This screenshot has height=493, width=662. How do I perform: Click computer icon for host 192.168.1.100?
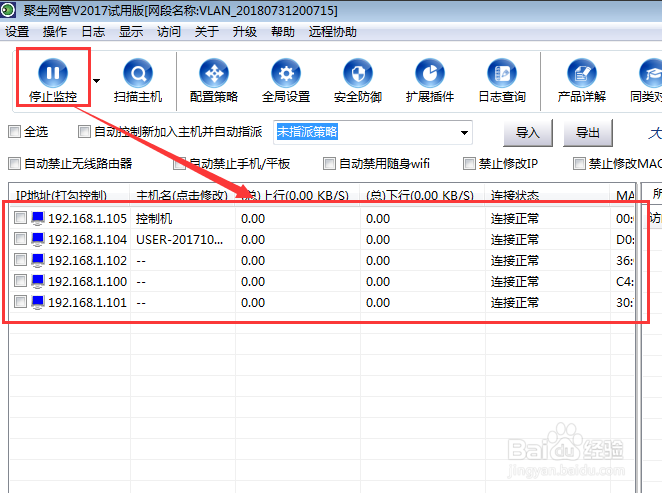coord(38,281)
